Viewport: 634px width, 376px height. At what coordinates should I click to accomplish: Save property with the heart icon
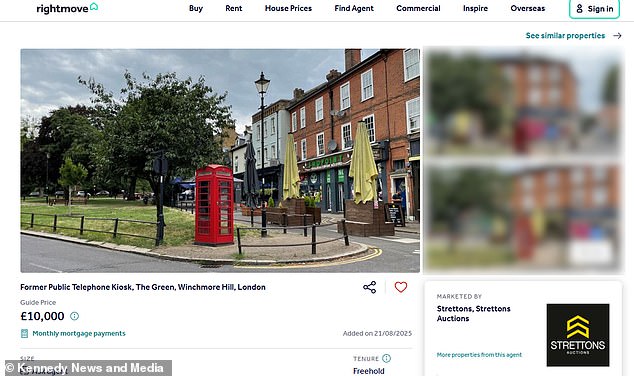pyautogui.click(x=401, y=287)
